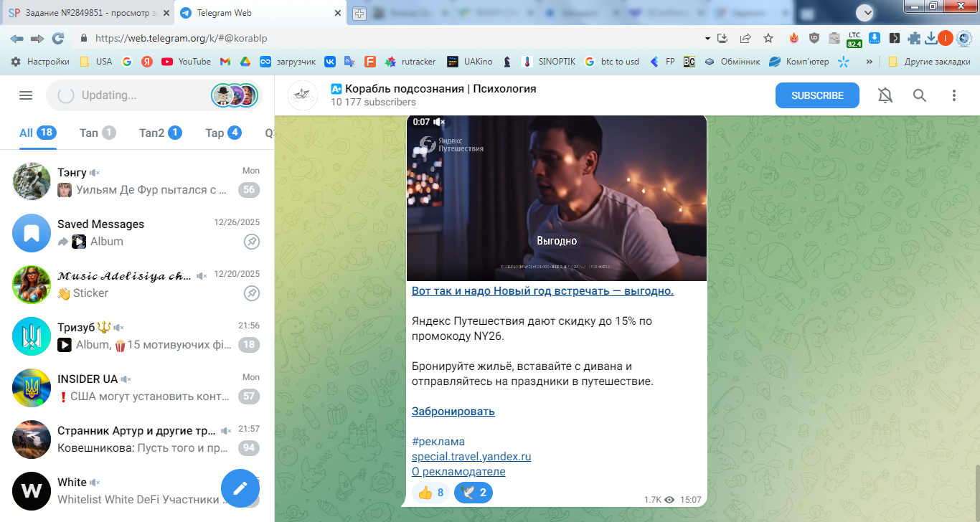Image resolution: width=980 pixels, height=522 pixels.
Task: Open the special.travel.yandex.ru link
Action: tap(471, 457)
